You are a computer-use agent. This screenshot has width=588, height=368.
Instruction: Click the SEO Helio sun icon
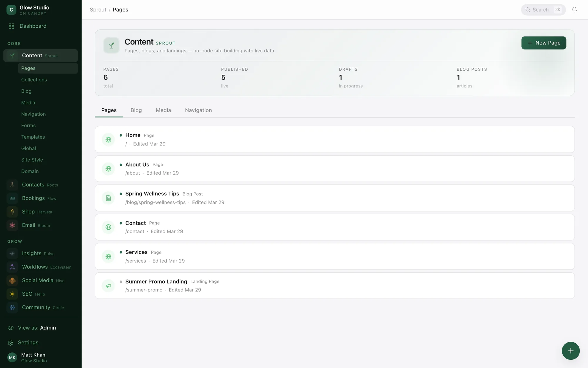click(x=12, y=294)
